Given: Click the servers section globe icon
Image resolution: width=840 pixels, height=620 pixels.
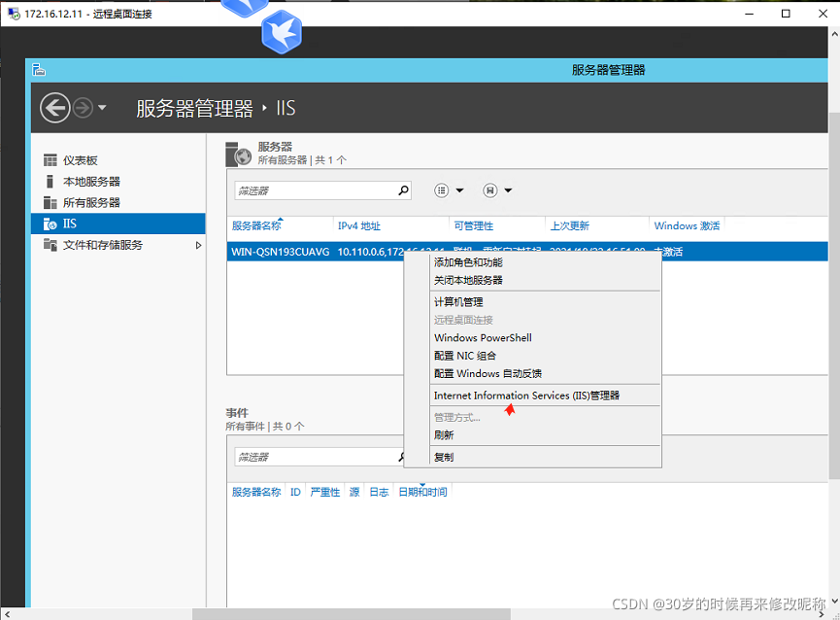Looking at the screenshot, I should (x=238, y=155).
